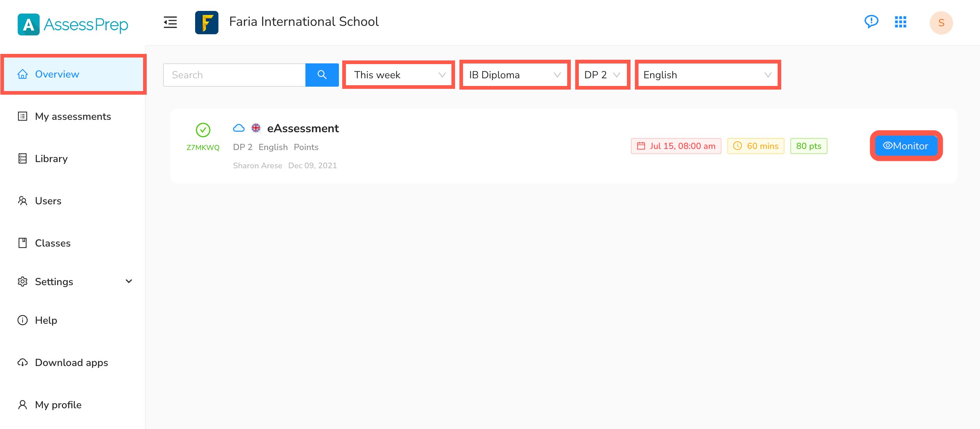The width and height of the screenshot is (980, 429).
Task: Open the feedback chat bubble icon
Action: pyautogui.click(x=871, y=22)
